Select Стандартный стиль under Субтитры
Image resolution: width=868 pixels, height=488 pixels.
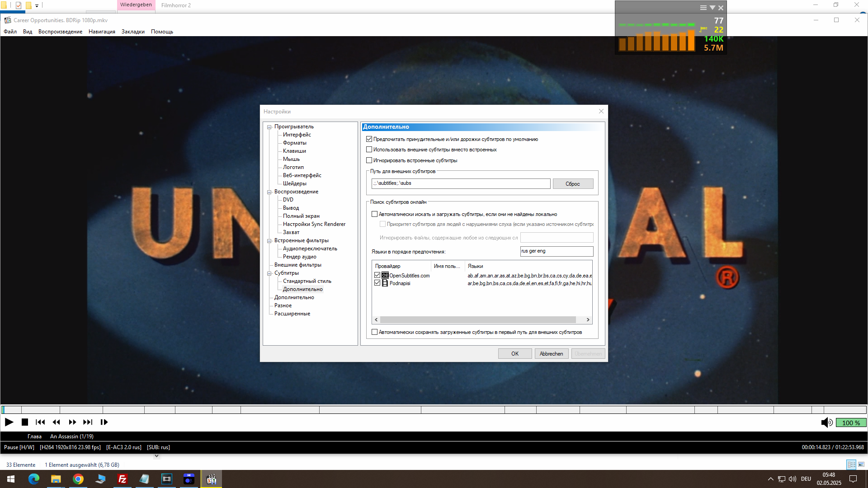(307, 281)
